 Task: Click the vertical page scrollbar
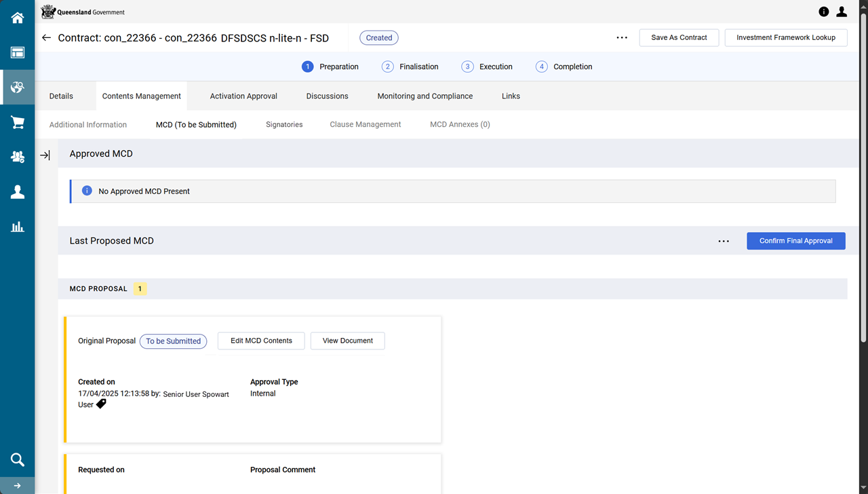(863, 176)
